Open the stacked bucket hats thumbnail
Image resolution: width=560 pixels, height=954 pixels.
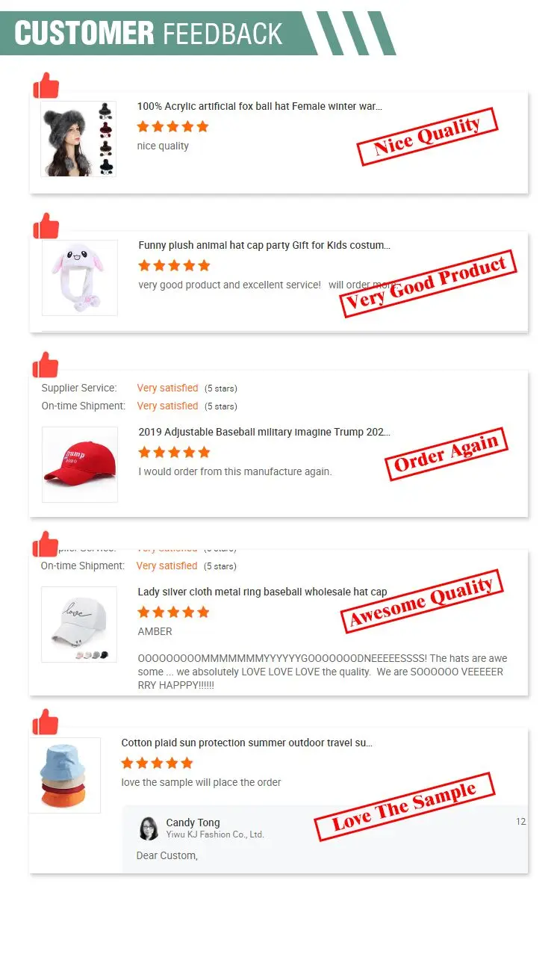coord(65,775)
